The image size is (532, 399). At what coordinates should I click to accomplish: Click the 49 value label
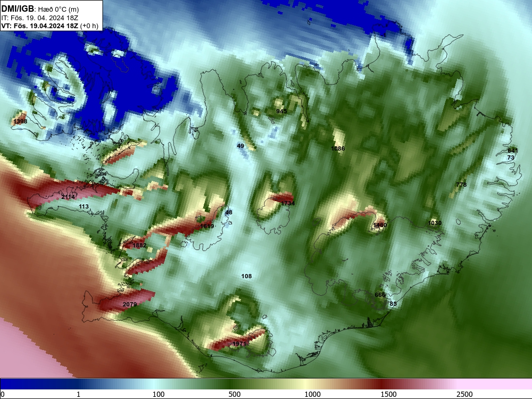(240, 146)
